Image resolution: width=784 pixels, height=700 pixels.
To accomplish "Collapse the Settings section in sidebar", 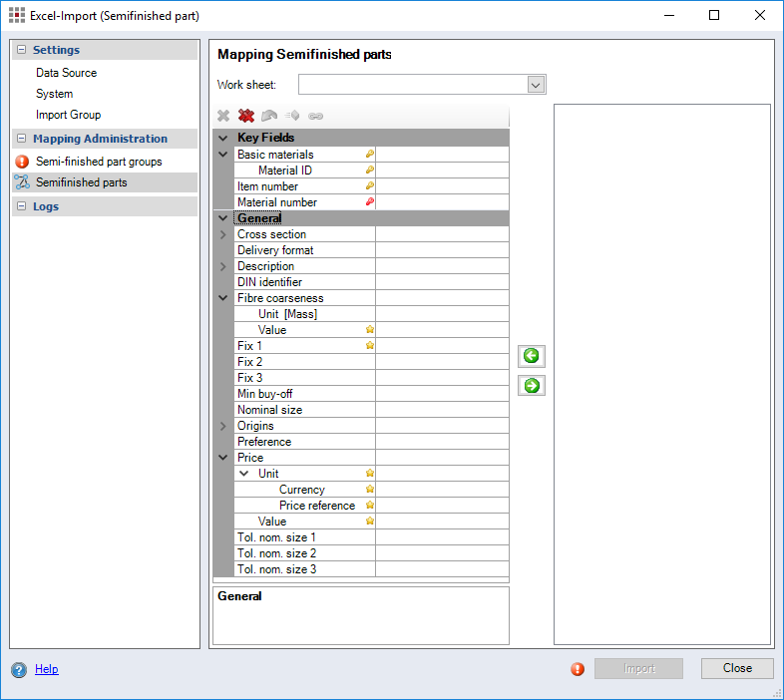I will (x=21, y=50).
